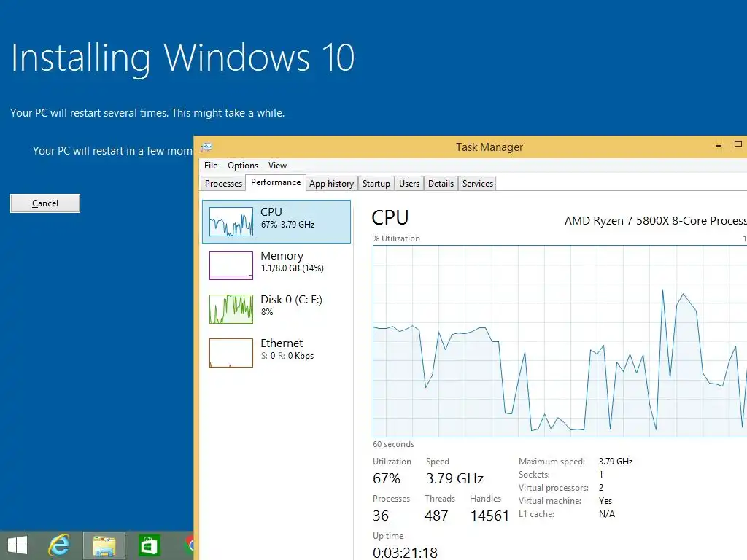Click the Task Manager title bar icon
The height and width of the screenshot is (560, 747).
point(206,147)
